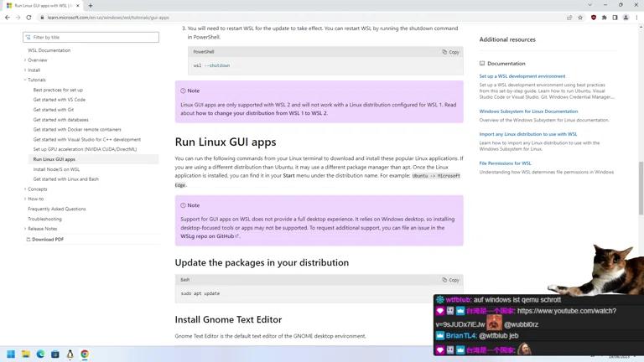Click the page vertical scrollbar thumb
The height and width of the screenshot is (362, 644).
641,188
